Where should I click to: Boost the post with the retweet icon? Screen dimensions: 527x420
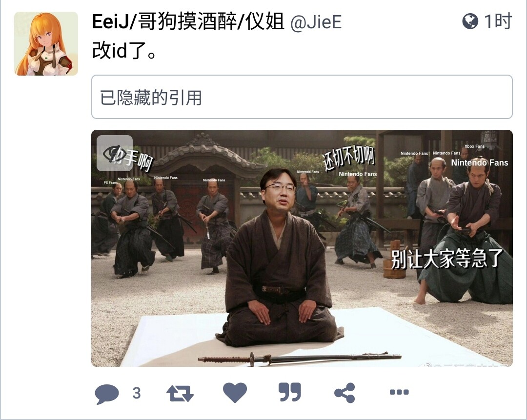(180, 393)
